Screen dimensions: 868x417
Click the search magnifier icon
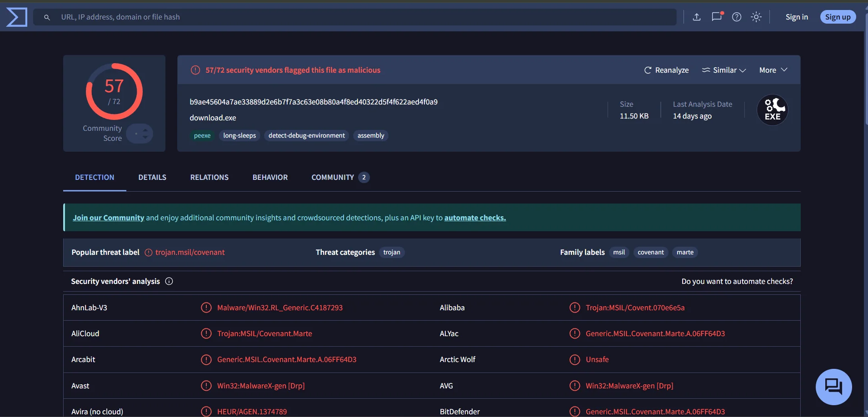47,17
